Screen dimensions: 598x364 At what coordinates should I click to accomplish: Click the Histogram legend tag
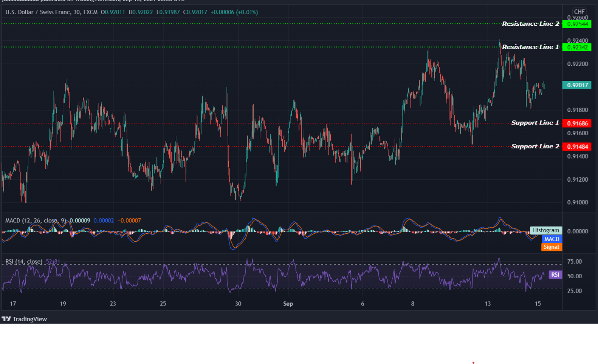click(x=546, y=230)
